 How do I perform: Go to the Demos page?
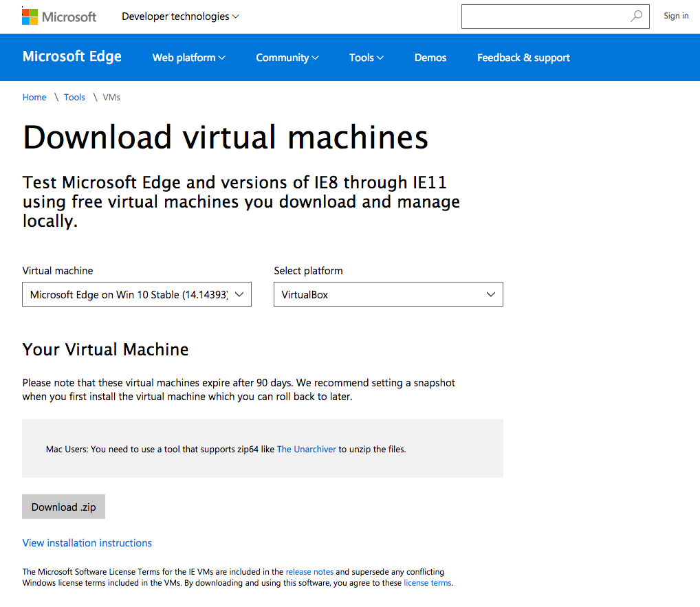coord(430,58)
